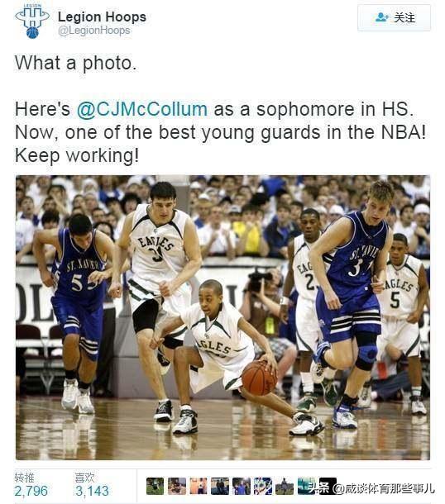Follow Legion Hoops with the 关注 button
The height and width of the screenshot is (504, 445).
(395, 17)
